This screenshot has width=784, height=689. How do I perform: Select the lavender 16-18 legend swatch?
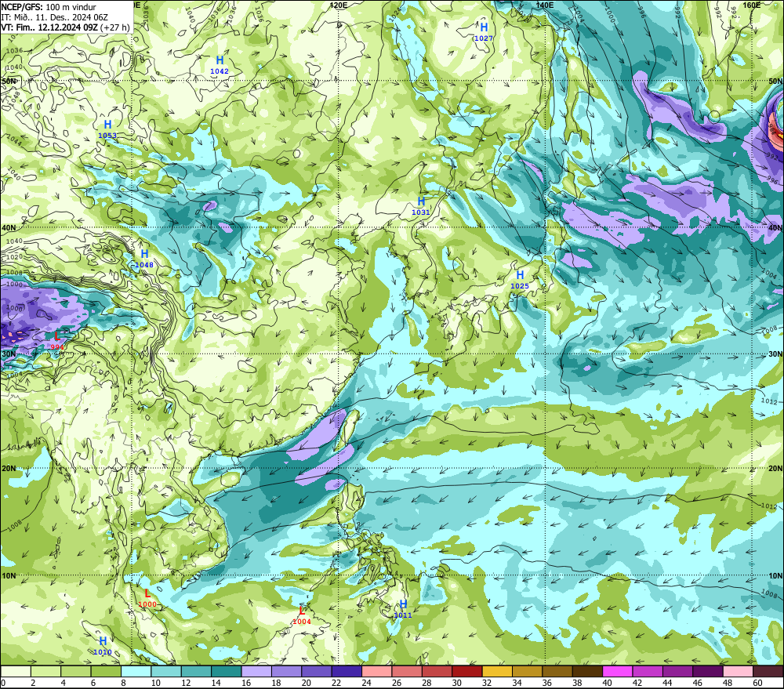[x=256, y=671]
